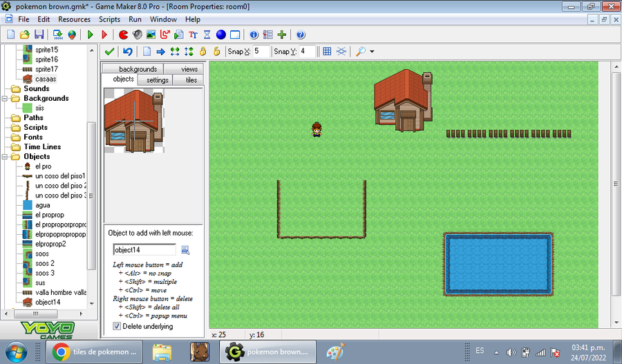This screenshot has width=622, height=364.
Task: Switch to the backgrounds tab
Action: click(x=133, y=68)
